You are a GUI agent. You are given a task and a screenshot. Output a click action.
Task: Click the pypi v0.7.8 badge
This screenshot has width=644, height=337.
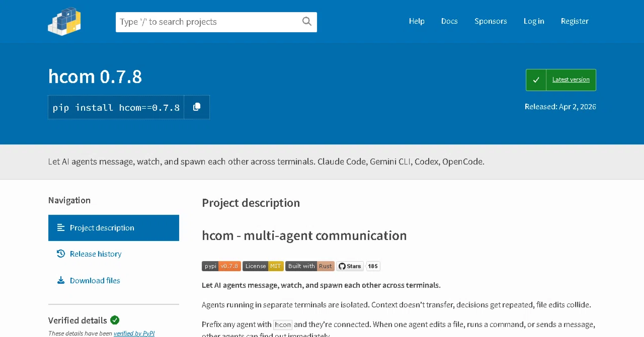221,266
